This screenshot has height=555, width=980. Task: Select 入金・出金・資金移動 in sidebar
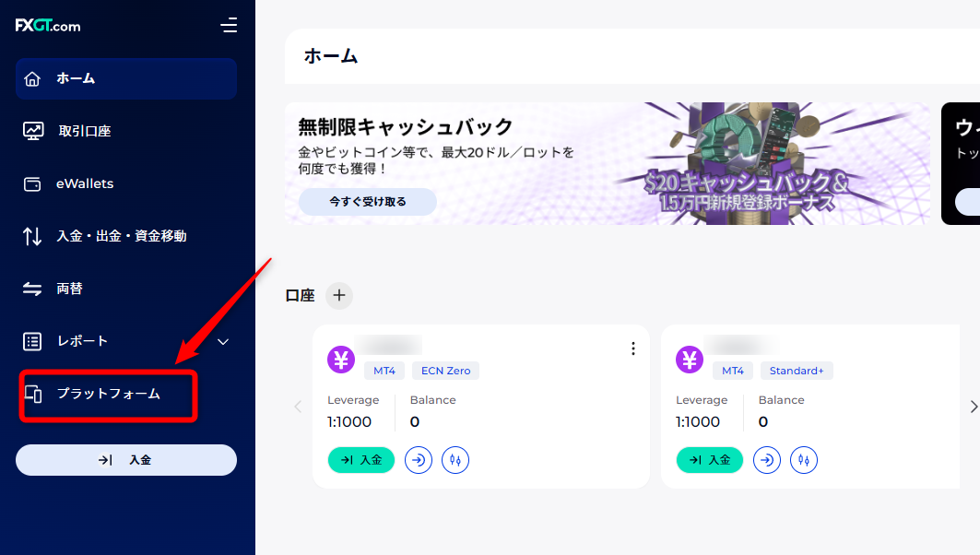[126, 236]
